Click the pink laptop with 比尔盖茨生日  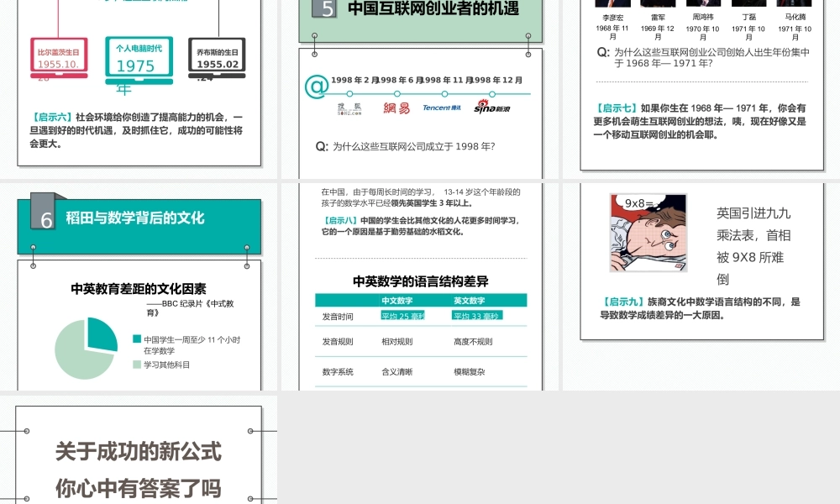click(x=58, y=59)
